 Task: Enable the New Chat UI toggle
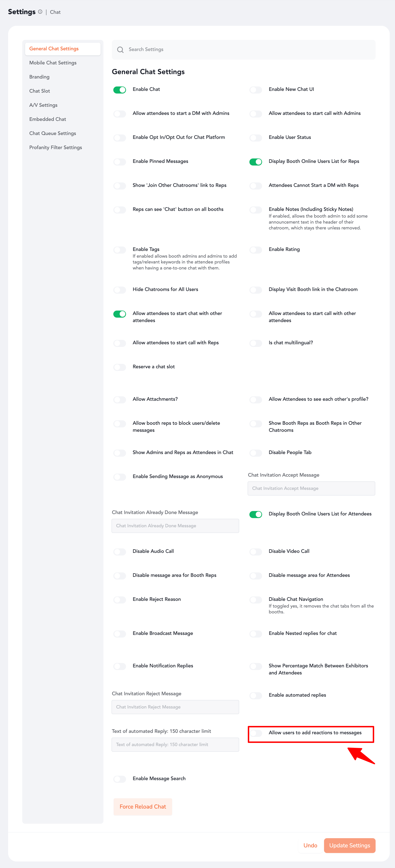tap(255, 90)
